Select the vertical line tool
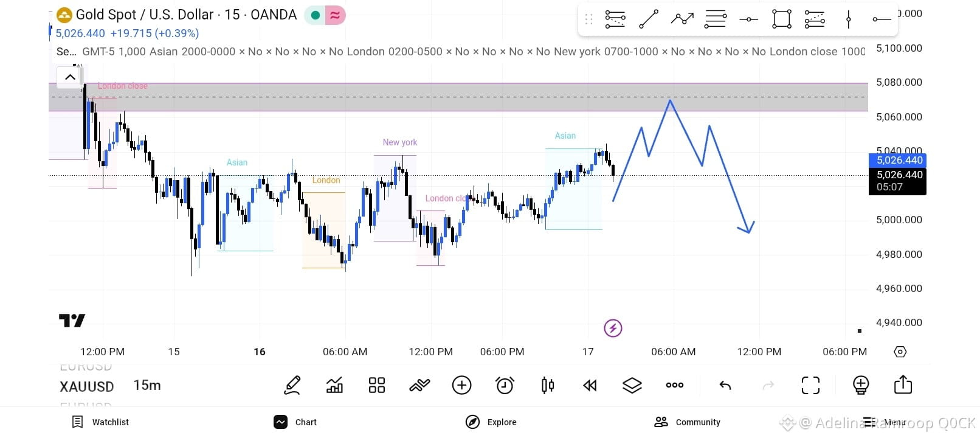This screenshot has width=980, height=438. click(849, 19)
